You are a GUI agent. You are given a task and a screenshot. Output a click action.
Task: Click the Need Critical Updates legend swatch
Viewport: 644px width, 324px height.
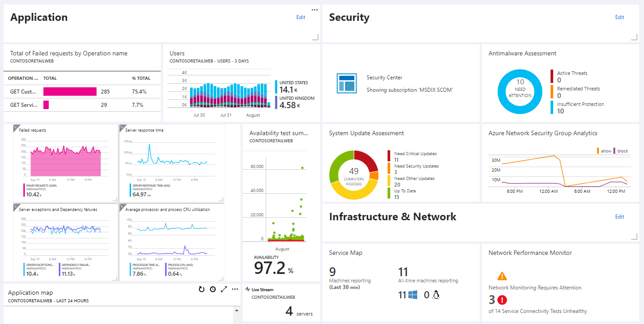389,156
